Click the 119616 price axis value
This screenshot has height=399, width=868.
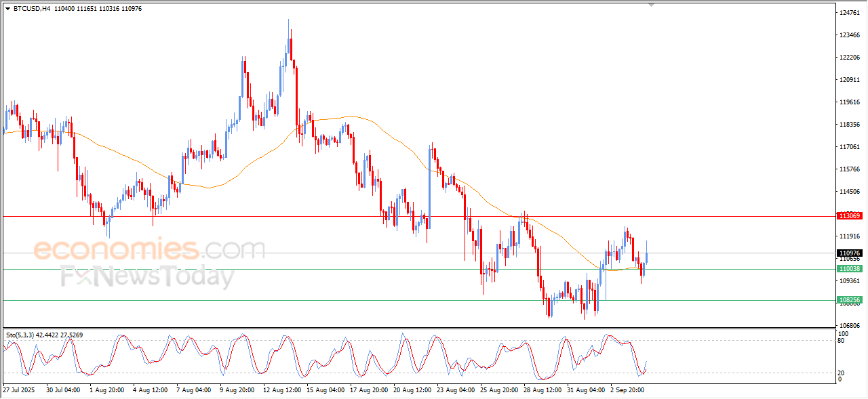[850, 102]
